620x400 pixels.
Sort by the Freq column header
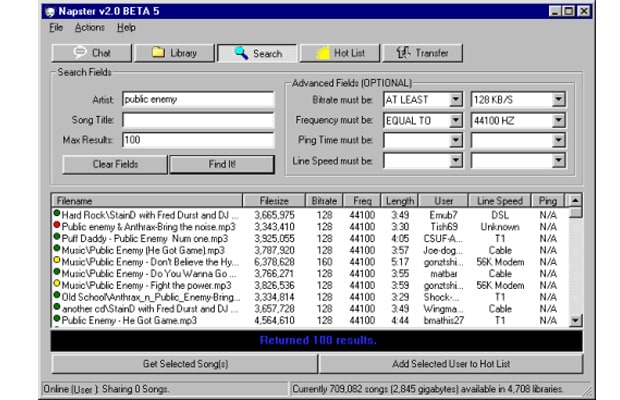tap(362, 201)
